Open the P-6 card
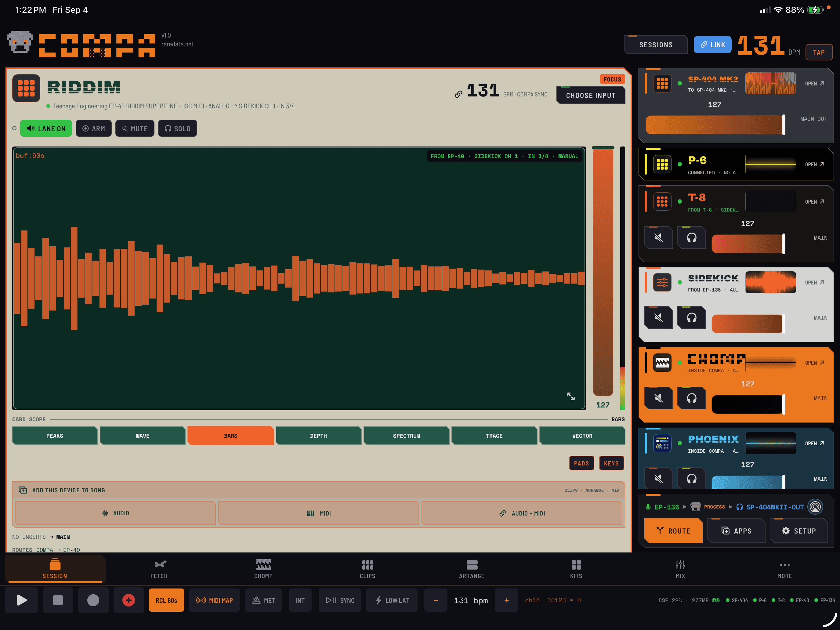Image resolution: width=840 pixels, height=630 pixels. coord(815,165)
